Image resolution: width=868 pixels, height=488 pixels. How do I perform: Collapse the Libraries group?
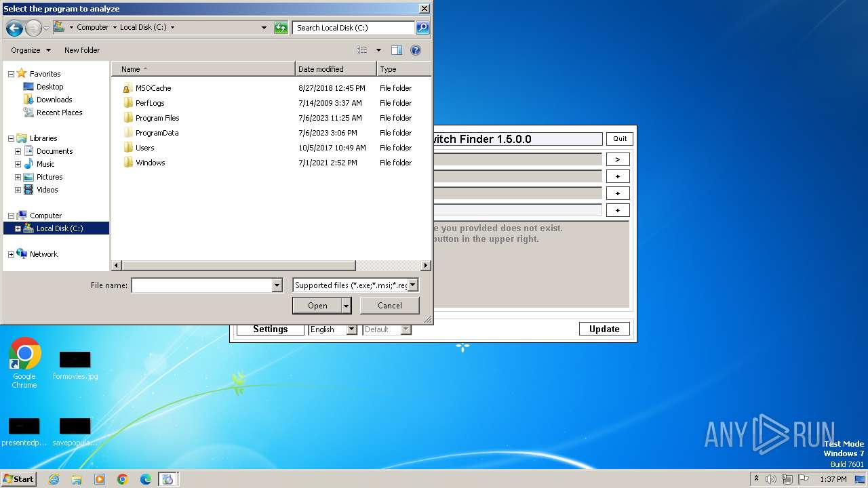[x=11, y=138]
